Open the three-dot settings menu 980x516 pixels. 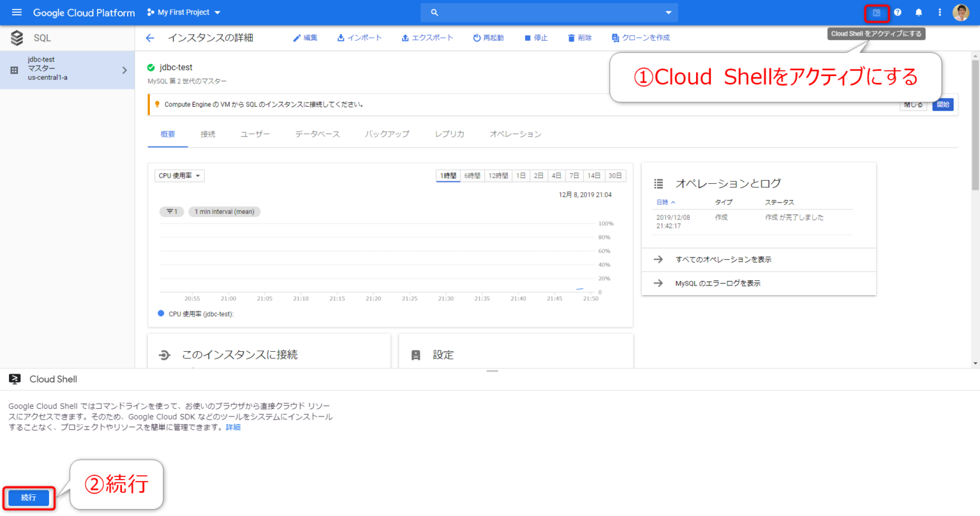940,12
